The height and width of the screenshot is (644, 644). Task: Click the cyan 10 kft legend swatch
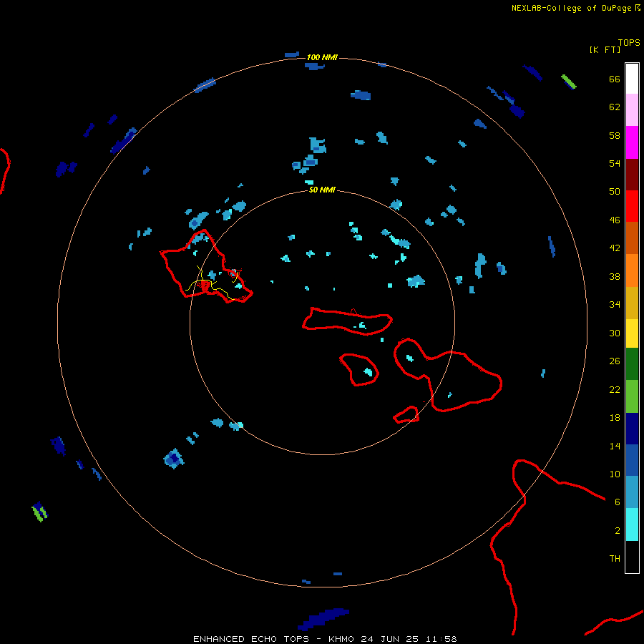(x=632, y=525)
